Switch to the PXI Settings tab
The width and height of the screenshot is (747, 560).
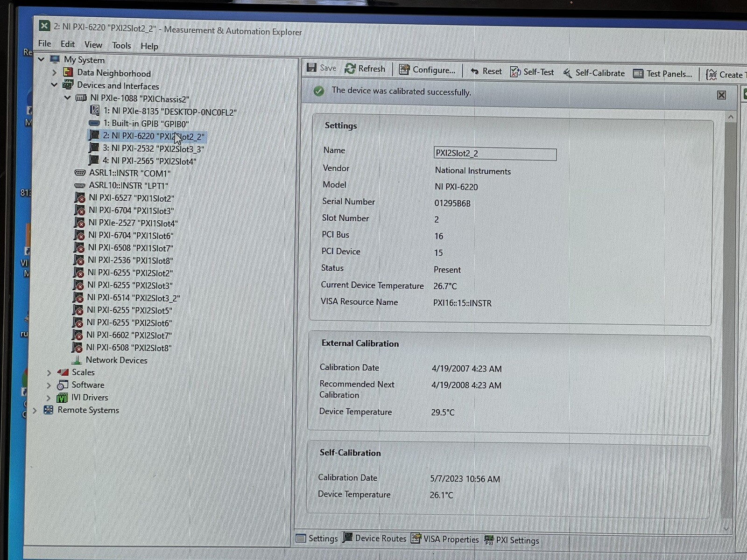512,540
